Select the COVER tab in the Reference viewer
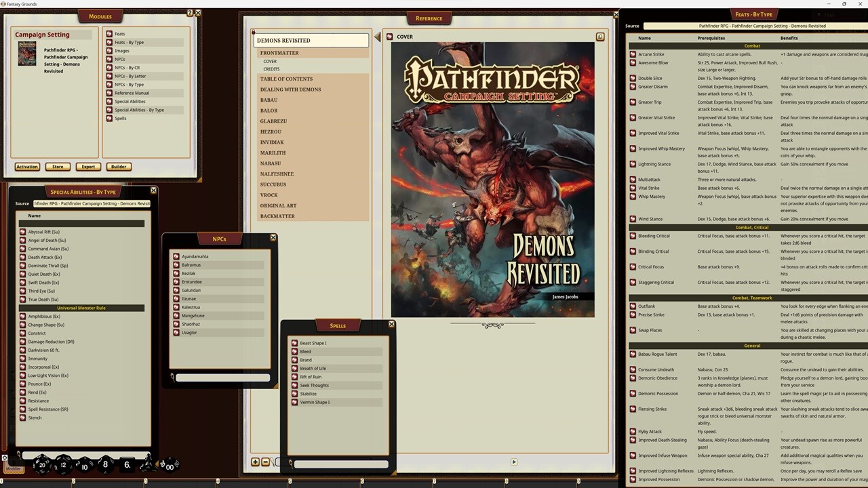The height and width of the screenshot is (488, 868). click(404, 37)
